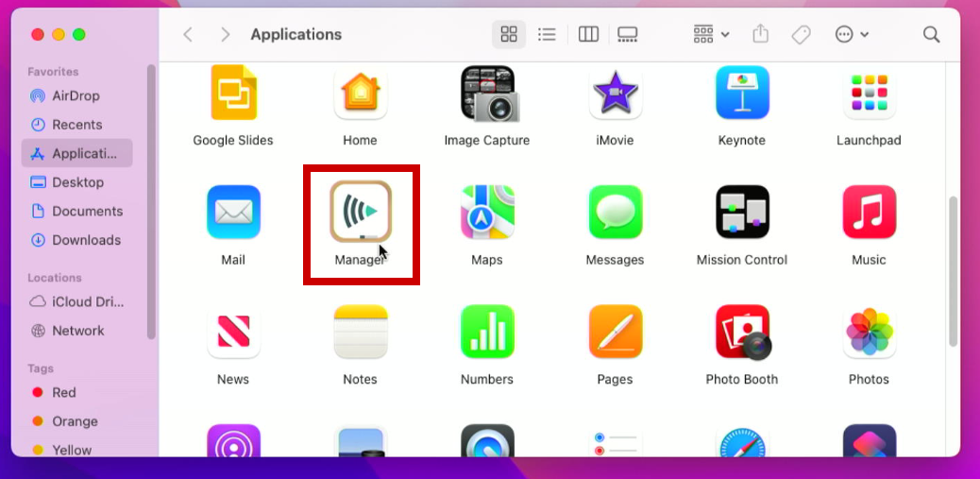
Task: Select the Photos app icon
Action: (x=870, y=332)
